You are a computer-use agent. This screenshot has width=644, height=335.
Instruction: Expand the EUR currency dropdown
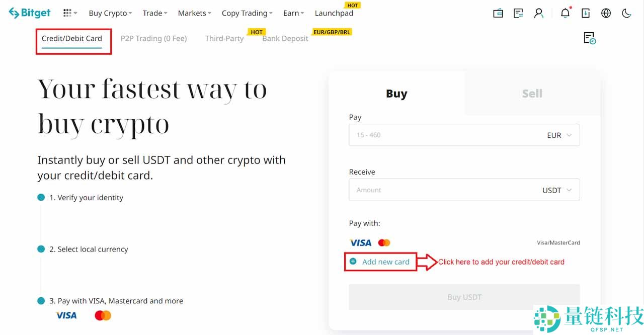tap(559, 135)
